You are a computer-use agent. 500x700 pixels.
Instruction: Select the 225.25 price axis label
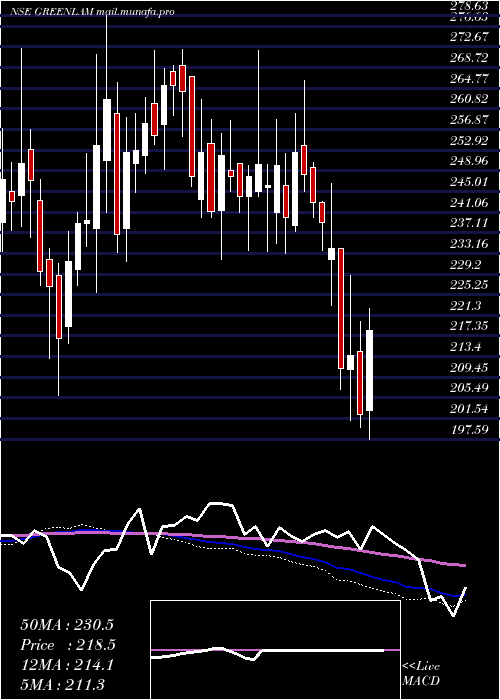(470, 285)
